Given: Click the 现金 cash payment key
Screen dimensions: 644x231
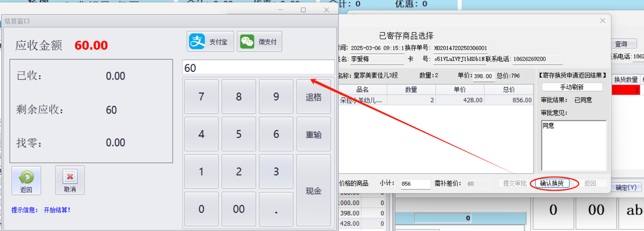Looking at the screenshot, I should [314, 190].
